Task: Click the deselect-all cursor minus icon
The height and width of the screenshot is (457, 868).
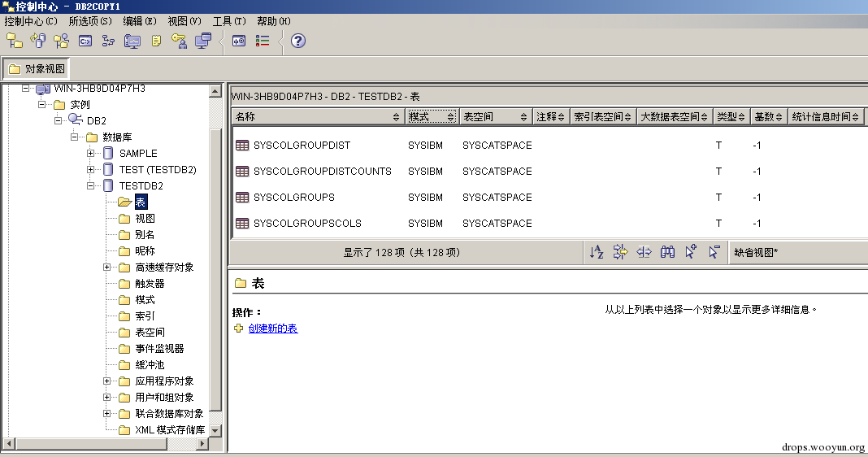Action: tap(714, 252)
